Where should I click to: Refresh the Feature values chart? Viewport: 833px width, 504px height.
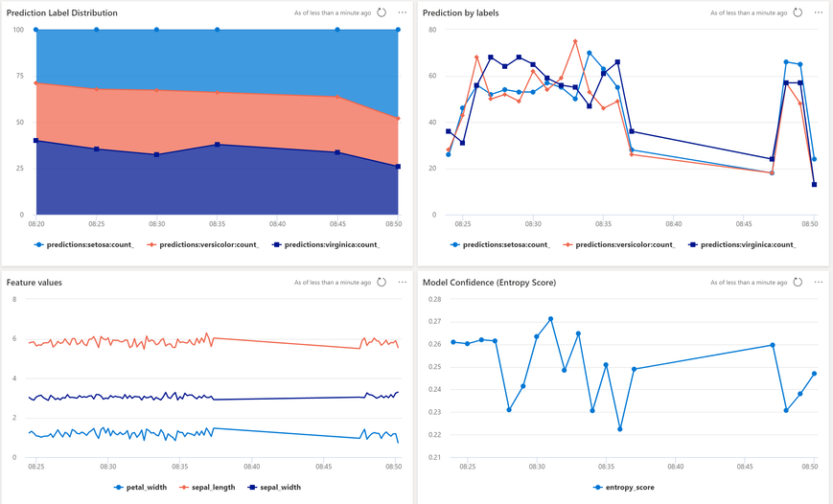382,283
